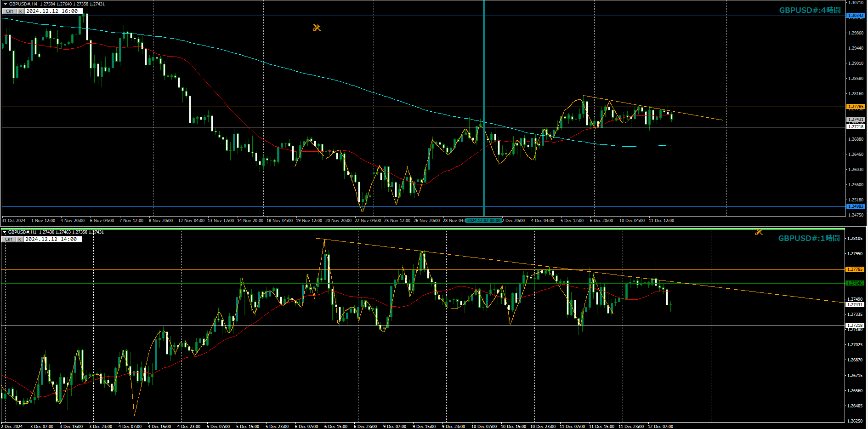The width and height of the screenshot is (868, 429).
Task: Select the orange 1.27785 price label on the H4 axis
Action: (x=856, y=107)
